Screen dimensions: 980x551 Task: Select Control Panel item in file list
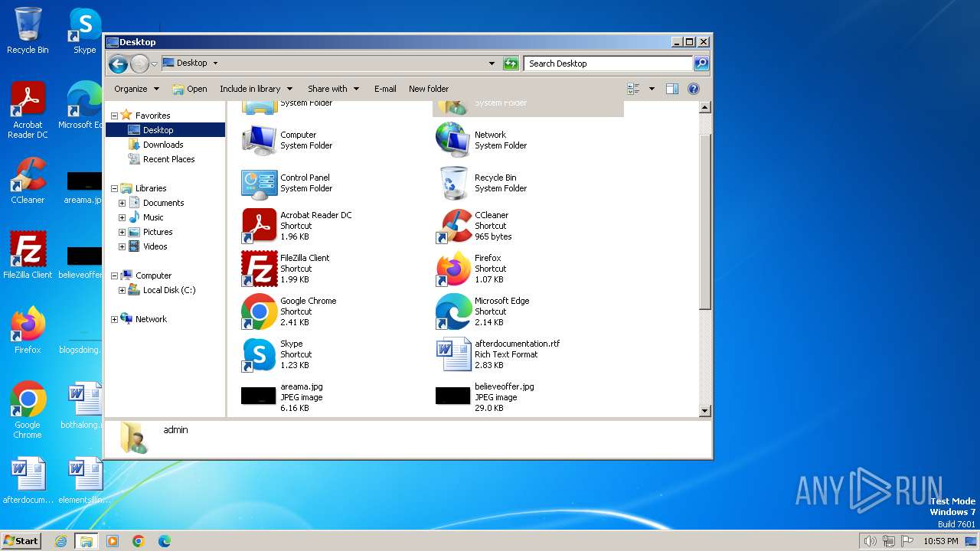(287, 183)
